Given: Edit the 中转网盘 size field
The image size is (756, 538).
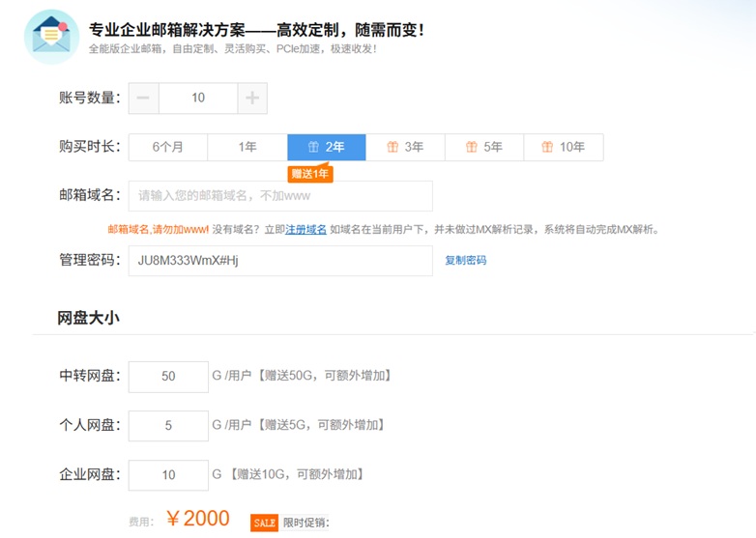Looking at the screenshot, I should pyautogui.click(x=168, y=377).
